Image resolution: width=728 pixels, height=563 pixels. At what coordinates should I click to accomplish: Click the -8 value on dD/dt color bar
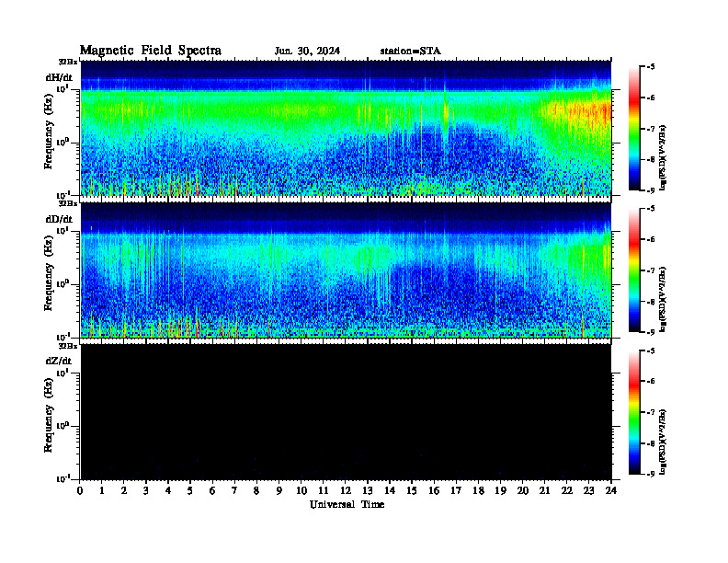(650, 302)
